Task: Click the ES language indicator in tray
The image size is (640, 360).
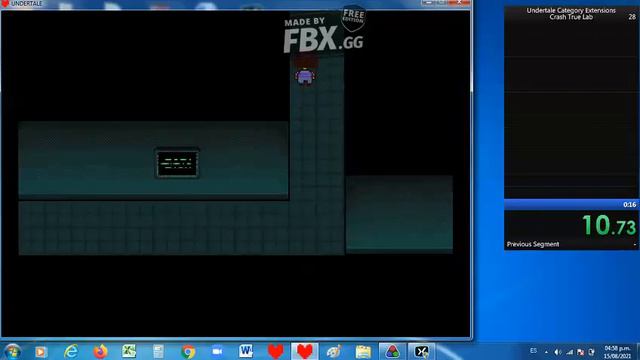Action: [533, 351]
